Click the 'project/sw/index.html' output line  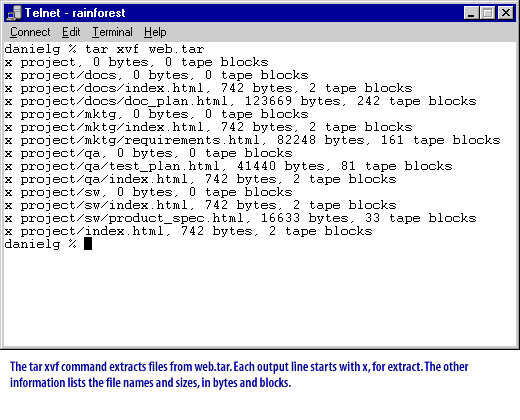coord(200,205)
